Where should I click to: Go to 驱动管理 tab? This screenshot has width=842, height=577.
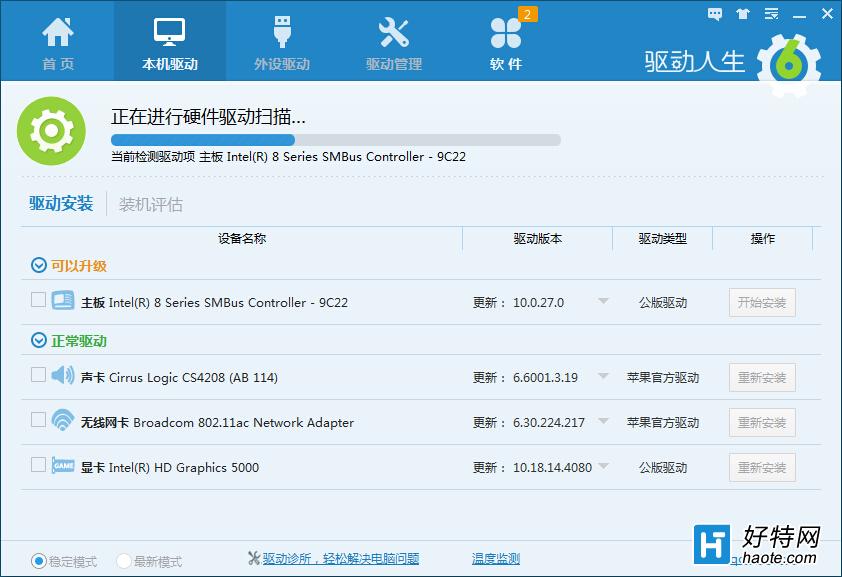394,43
